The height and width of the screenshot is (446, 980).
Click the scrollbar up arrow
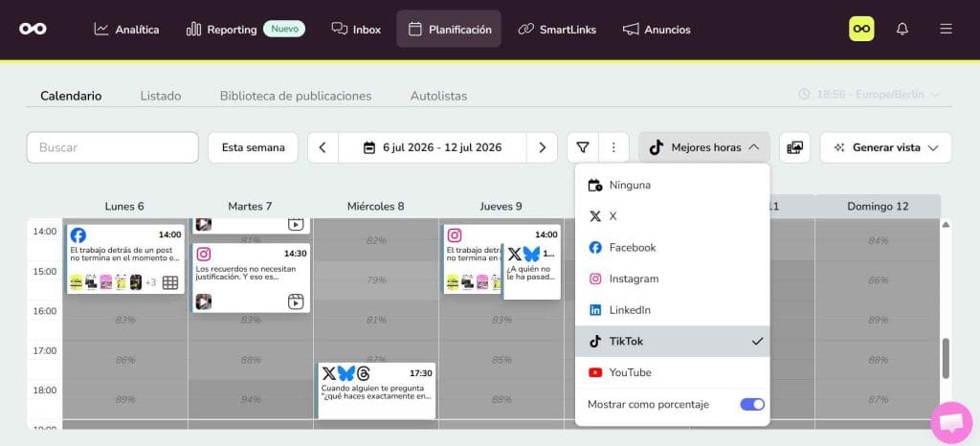pyautogui.click(x=946, y=224)
